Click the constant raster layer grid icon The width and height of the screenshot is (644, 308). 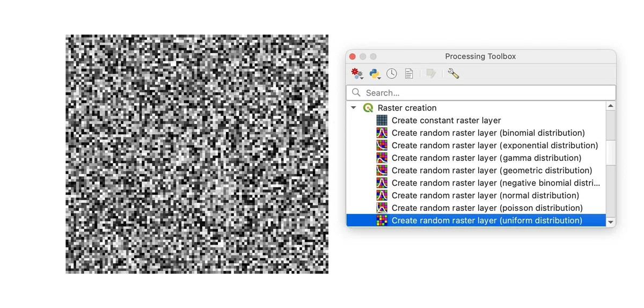382,120
